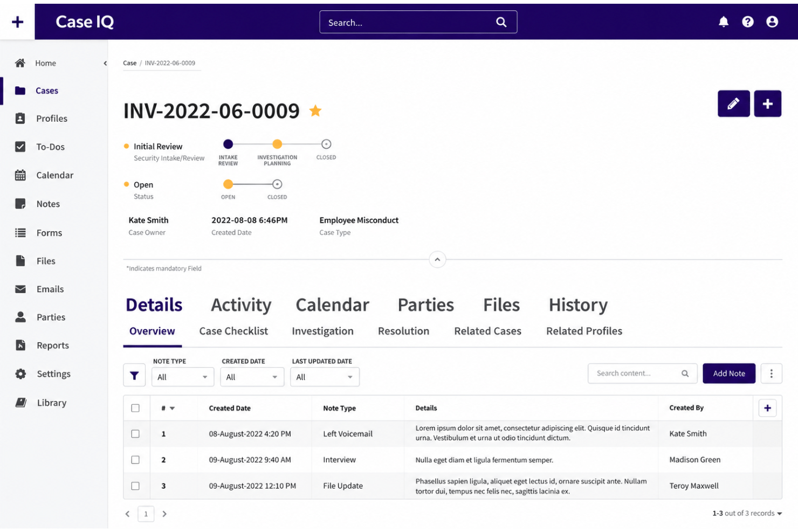The height and width of the screenshot is (532, 798).
Task: Open records-per-page dropdown at bottom right
Action: pos(779,514)
